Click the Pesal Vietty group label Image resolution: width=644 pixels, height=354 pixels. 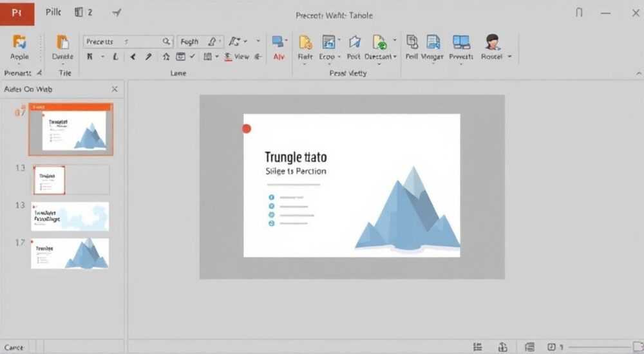point(348,73)
